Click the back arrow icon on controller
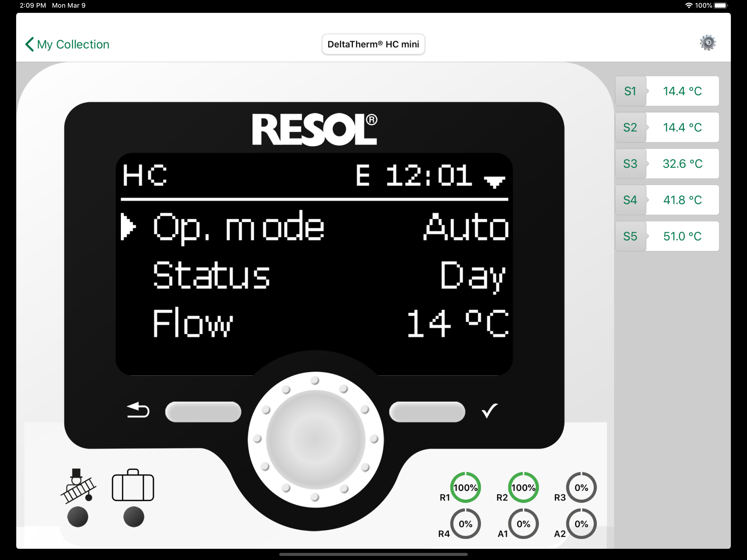This screenshot has width=747, height=560. click(138, 410)
